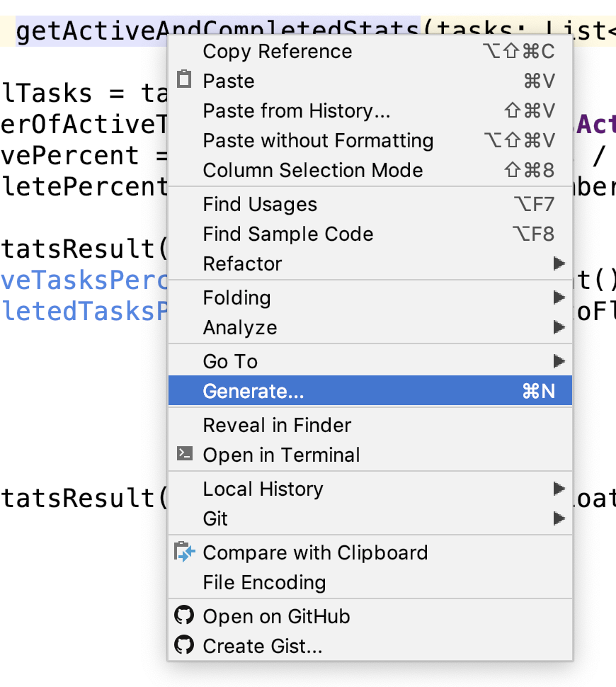This screenshot has height=687, width=616.
Task: Open the Analyze submenu arrow
Action: pyautogui.click(x=559, y=327)
